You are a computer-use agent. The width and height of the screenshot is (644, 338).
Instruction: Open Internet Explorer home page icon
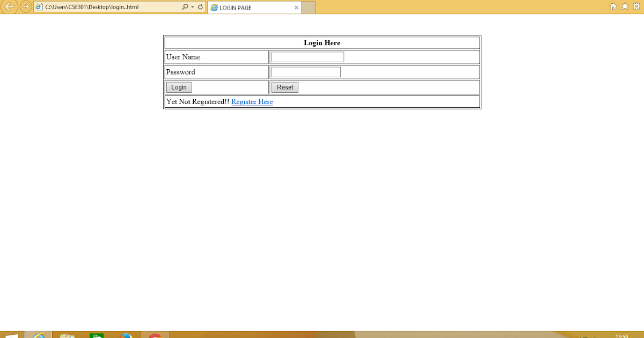click(612, 7)
